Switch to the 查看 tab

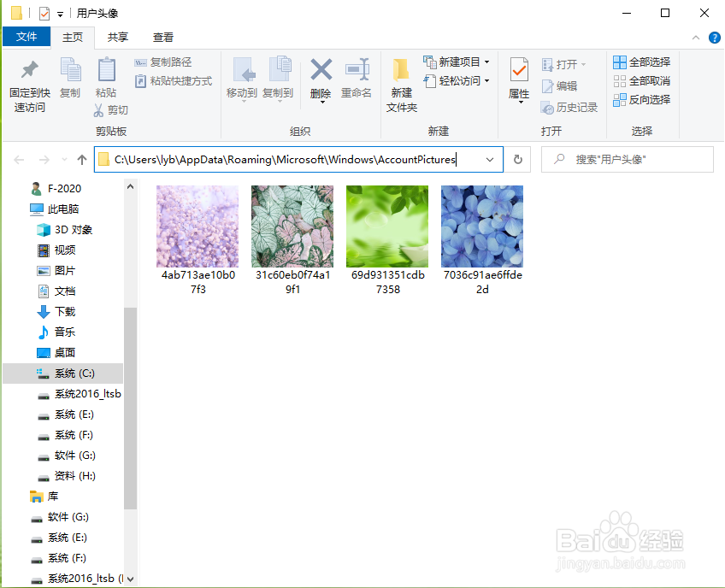(162, 37)
